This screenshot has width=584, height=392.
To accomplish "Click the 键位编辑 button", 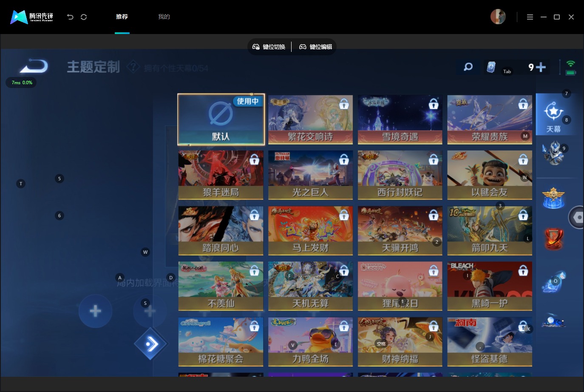I will point(316,47).
